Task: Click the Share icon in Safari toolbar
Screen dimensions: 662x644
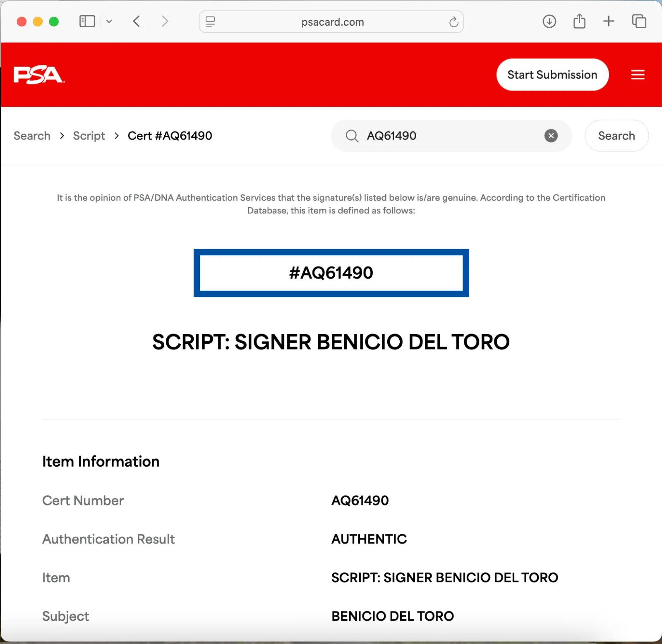Action: (x=579, y=21)
